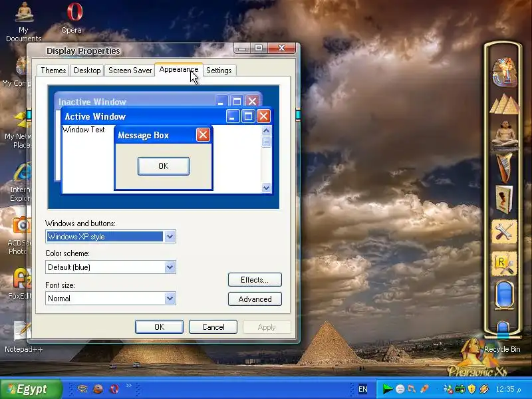Click the system clock showing 12:35
The height and width of the screenshot is (399, 532).
pos(508,389)
